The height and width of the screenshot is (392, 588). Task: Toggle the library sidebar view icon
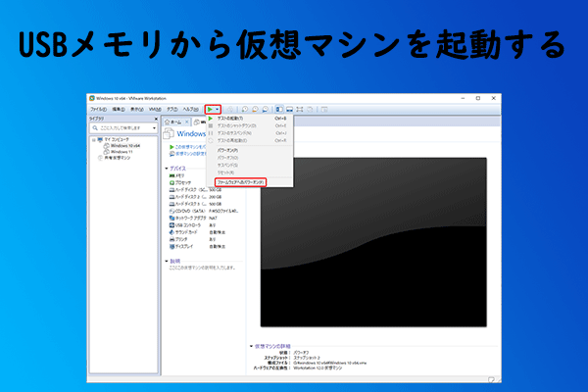pos(279,110)
